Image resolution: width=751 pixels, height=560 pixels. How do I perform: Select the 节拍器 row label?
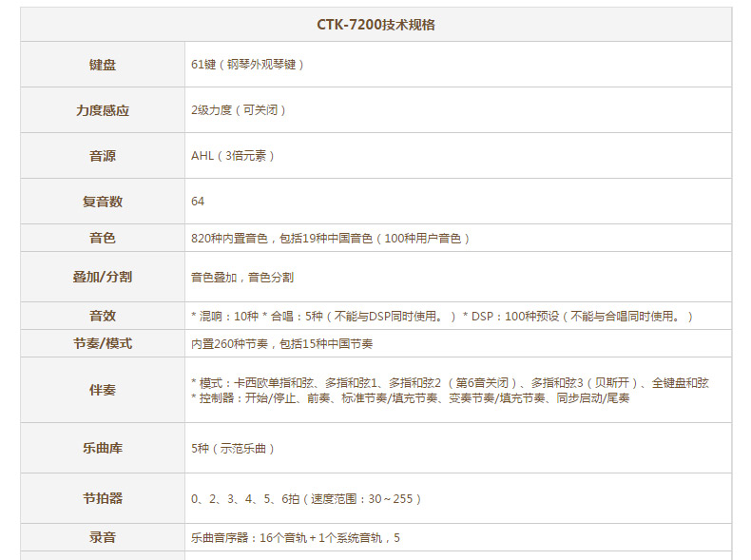pyautogui.click(x=103, y=498)
